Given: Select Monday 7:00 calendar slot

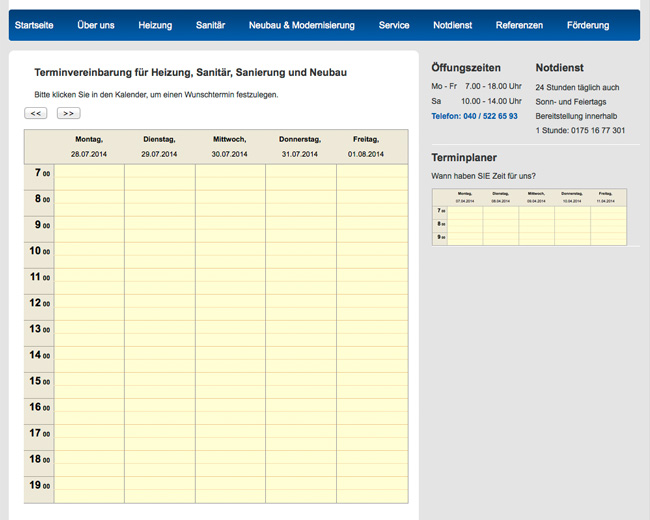Looking at the screenshot, I should pos(89,173).
